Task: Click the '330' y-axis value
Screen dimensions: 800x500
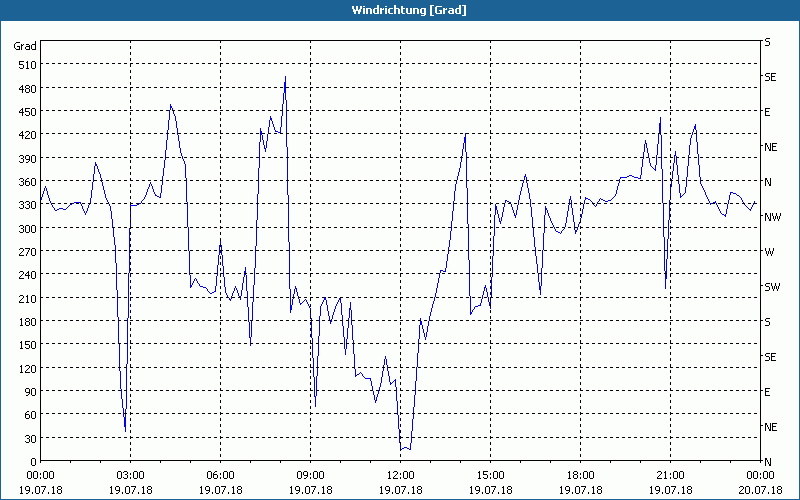Action: tap(28, 205)
